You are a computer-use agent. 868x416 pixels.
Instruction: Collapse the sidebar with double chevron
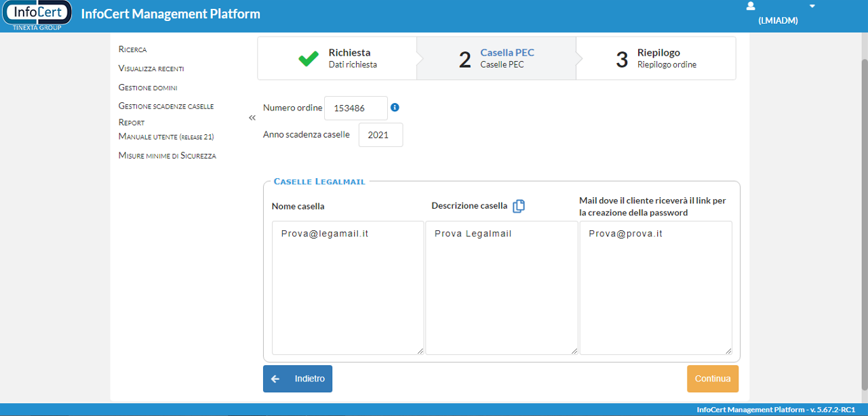point(252,118)
